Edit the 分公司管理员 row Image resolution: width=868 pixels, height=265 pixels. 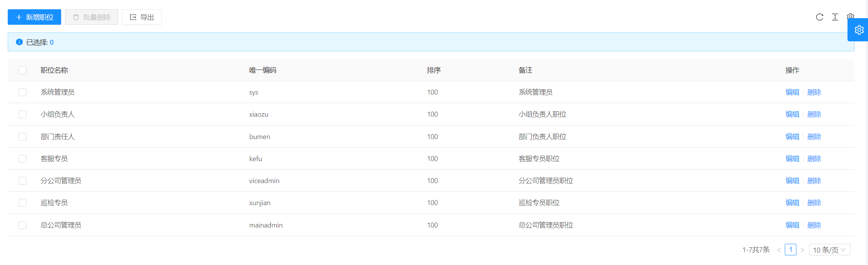[792, 180]
